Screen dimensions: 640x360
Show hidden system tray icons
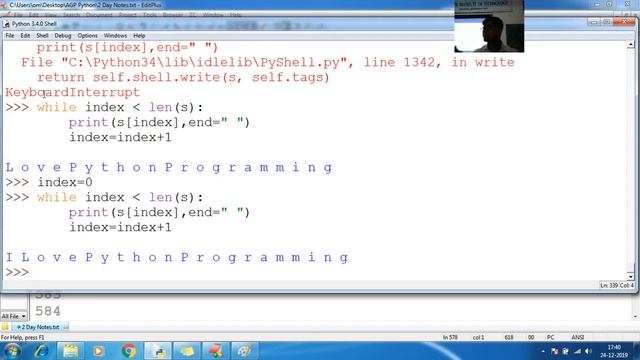coord(543,351)
